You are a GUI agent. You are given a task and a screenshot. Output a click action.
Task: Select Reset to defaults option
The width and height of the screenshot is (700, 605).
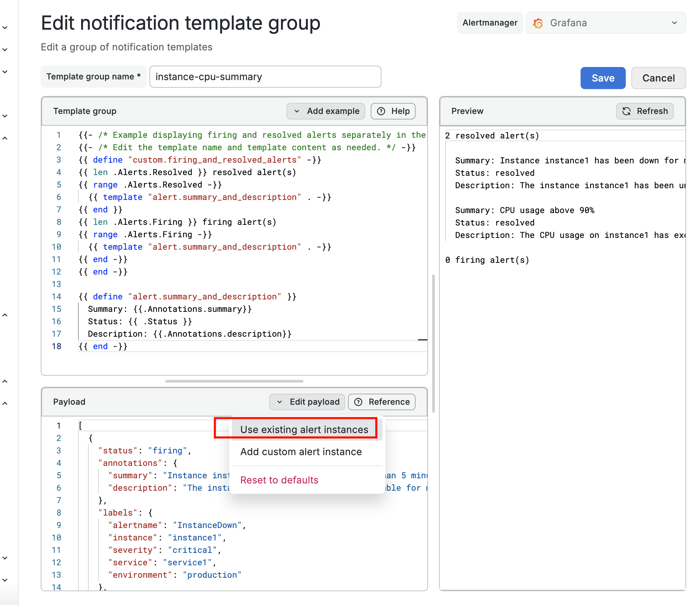(279, 480)
